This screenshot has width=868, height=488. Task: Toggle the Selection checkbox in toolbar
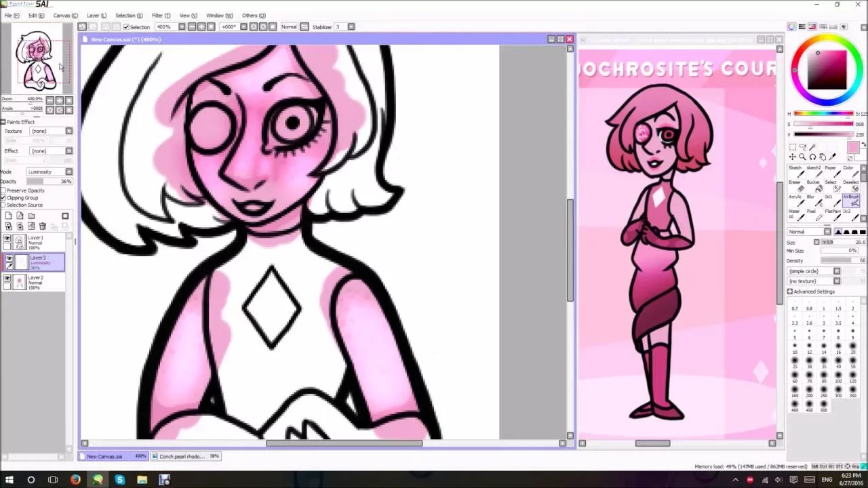pyautogui.click(x=126, y=27)
